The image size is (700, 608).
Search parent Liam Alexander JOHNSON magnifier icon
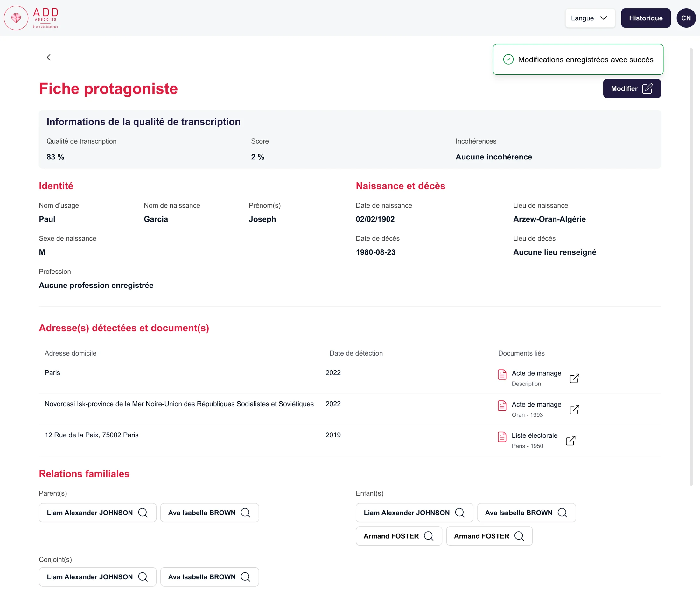[143, 512]
